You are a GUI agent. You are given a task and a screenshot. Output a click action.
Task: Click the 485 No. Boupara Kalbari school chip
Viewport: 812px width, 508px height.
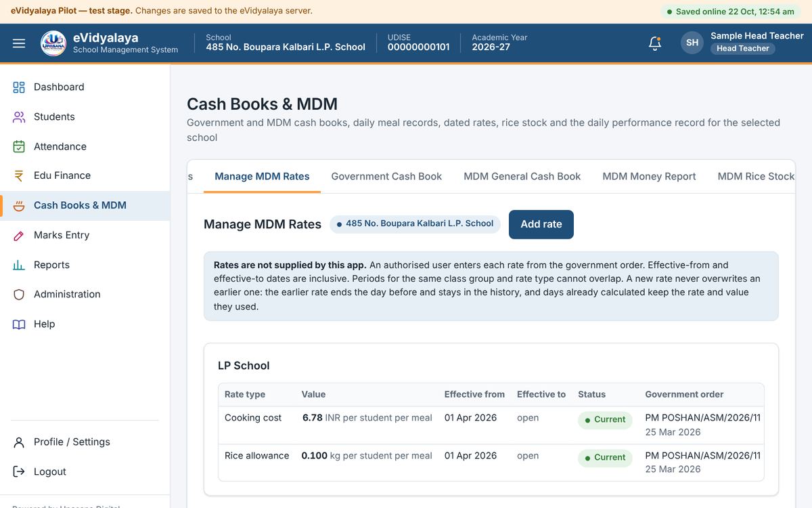click(415, 224)
